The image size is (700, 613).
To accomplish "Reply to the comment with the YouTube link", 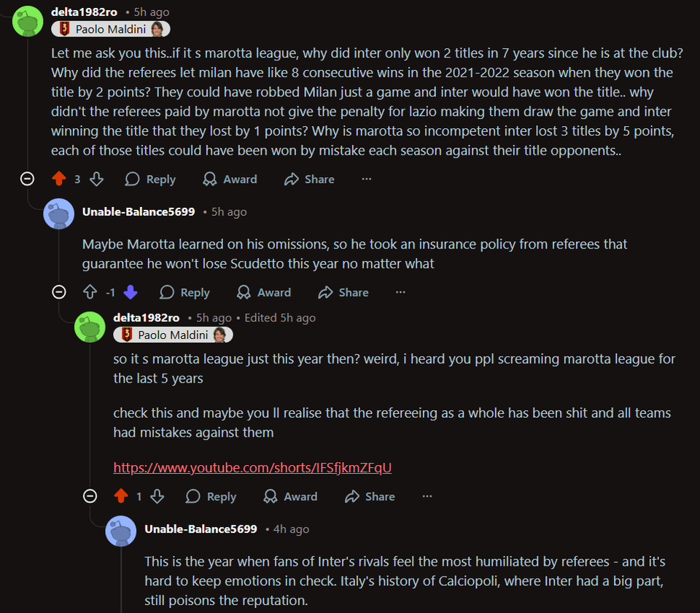I will (211, 496).
